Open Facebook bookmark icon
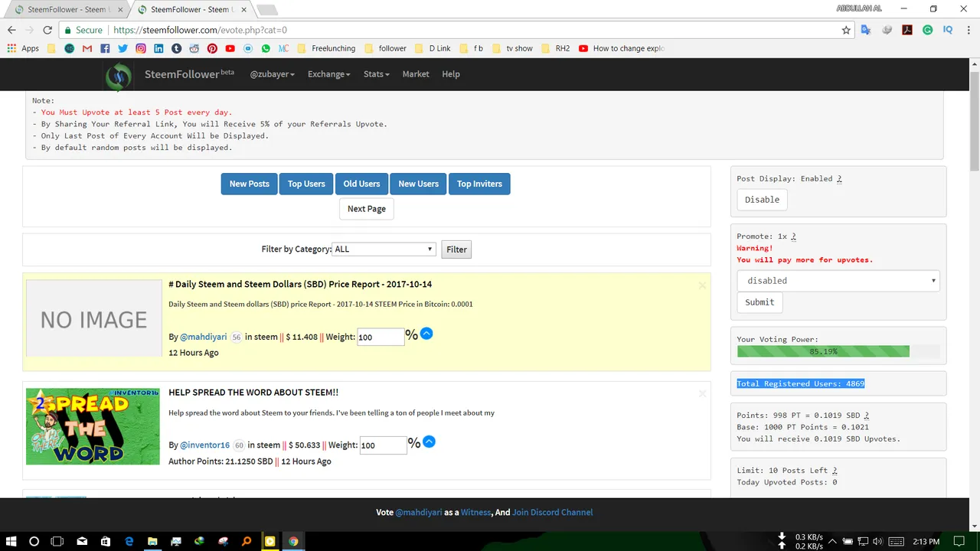The width and height of the screenshot is (980, 551). pyautogui.click(x=105, y=48)
